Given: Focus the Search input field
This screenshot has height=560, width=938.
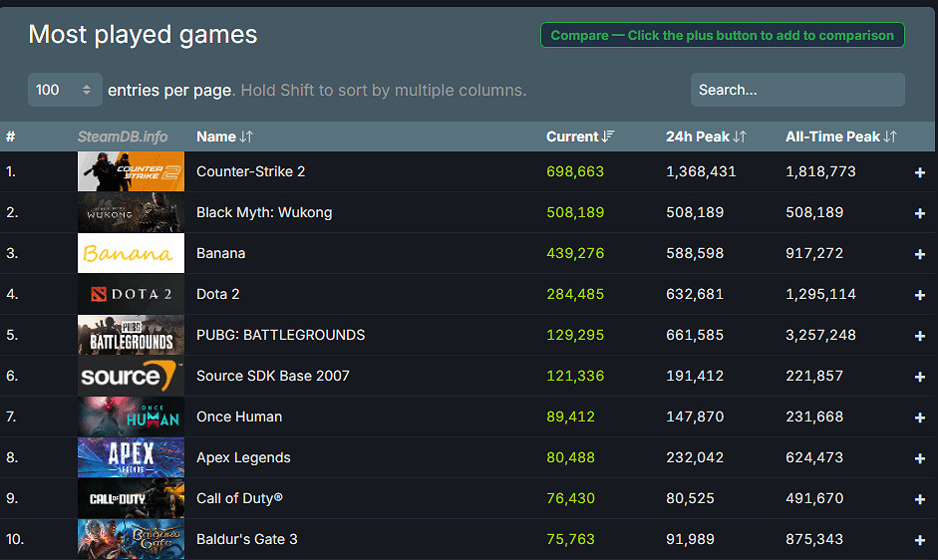Looking at the screenshot, I should [x=797, y=90].
